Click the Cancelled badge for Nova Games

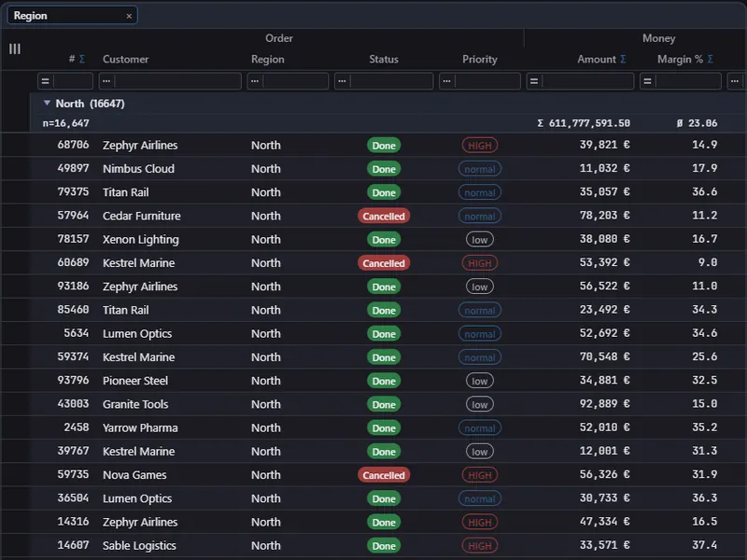point(384,475)
